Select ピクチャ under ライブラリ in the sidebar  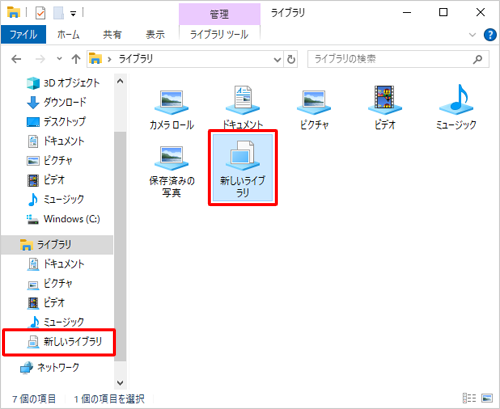pos(49,283)
